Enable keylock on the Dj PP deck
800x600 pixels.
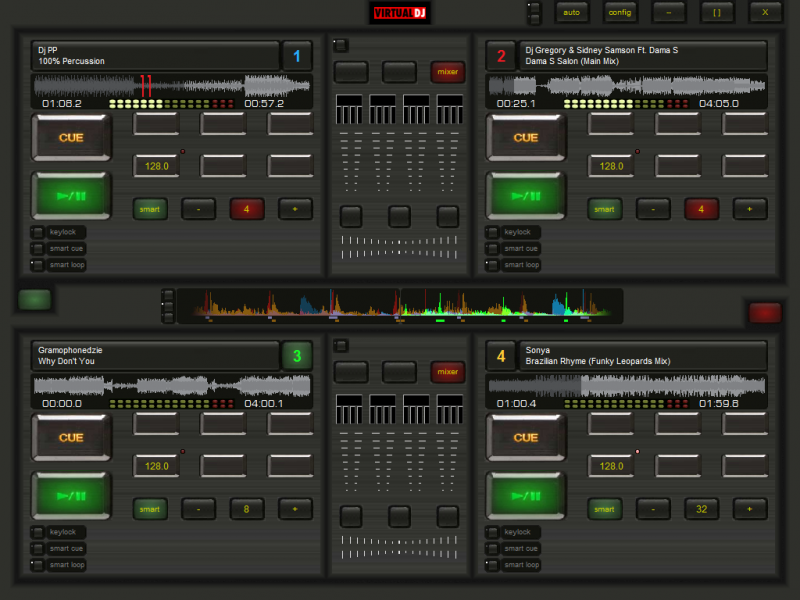58,232
